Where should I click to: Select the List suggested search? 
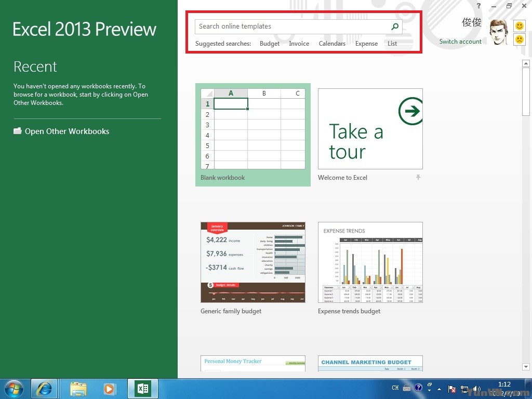(x=392, y=44)
